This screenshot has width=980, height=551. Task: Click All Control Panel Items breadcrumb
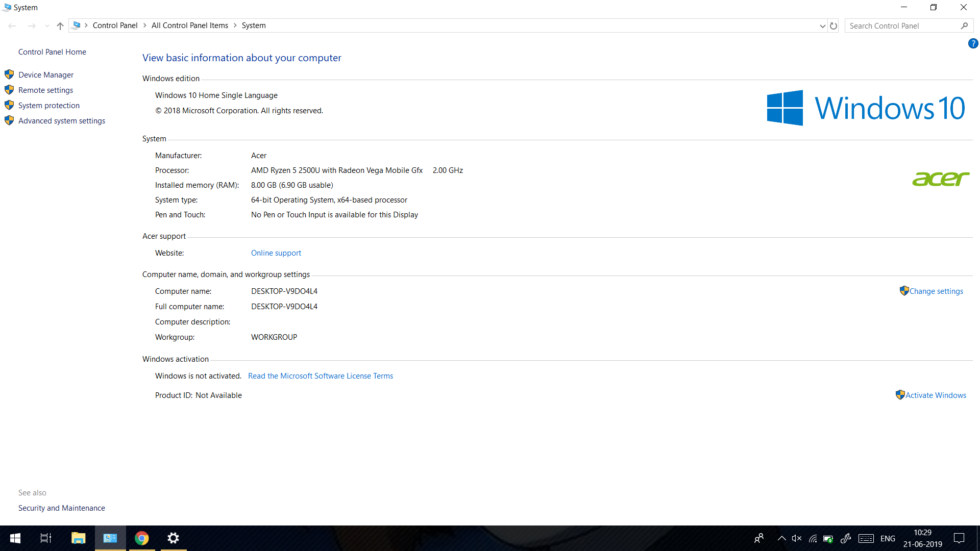(190, 26)
